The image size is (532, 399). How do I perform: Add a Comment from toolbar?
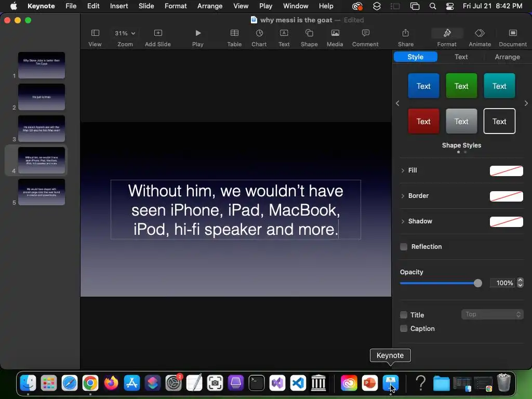coord(365,37)
